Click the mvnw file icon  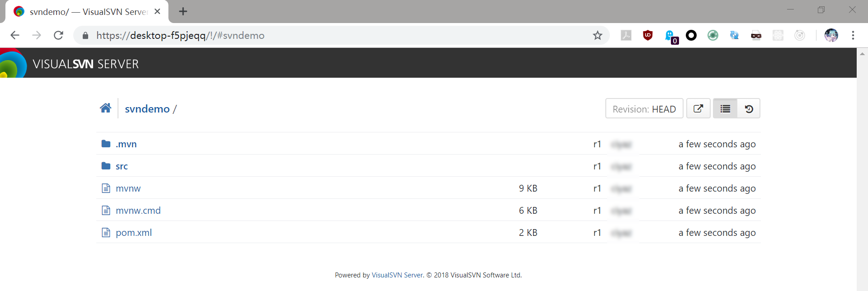pyautogui.click(x=106, y=188)
